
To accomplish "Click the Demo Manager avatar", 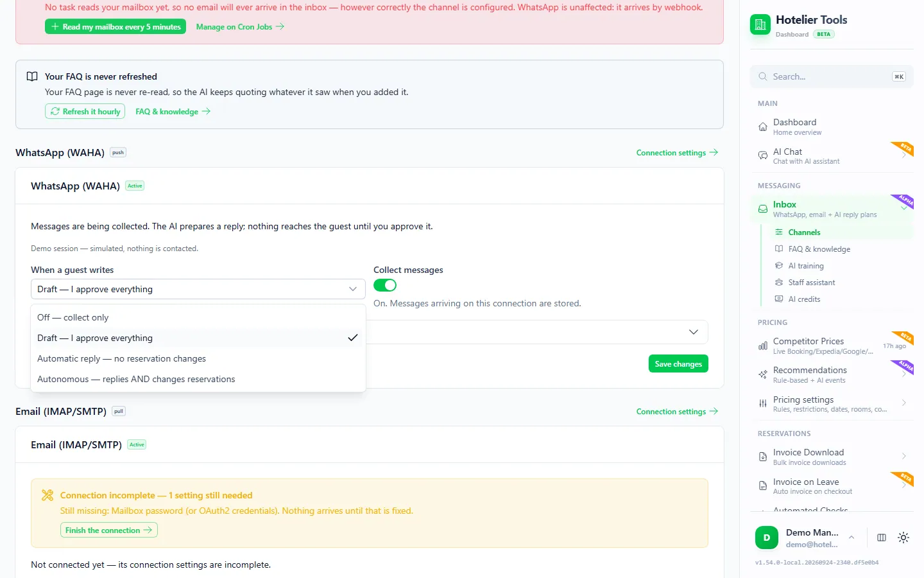I will (x=767, y=538).
